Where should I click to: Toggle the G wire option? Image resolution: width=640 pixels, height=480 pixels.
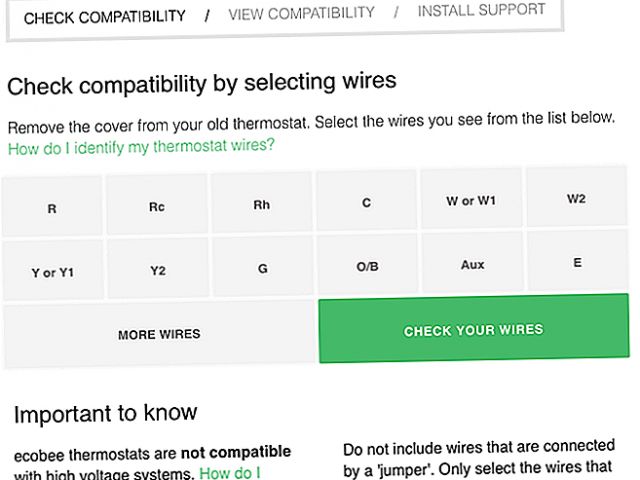point(262,268)
